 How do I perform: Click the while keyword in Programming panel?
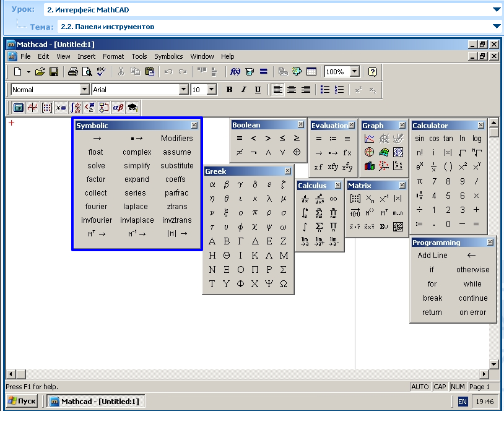pyautogui.click(x=472, y=284)
